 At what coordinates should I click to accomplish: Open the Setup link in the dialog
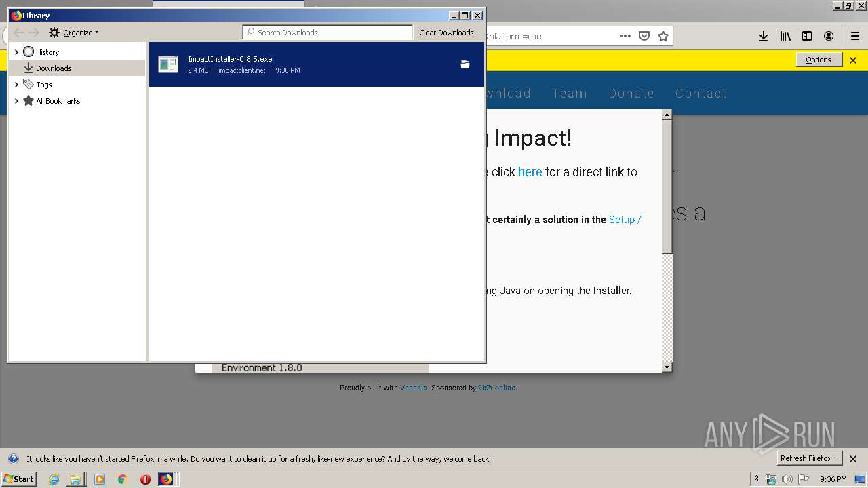pyautogui.click(x=625, y=220)
